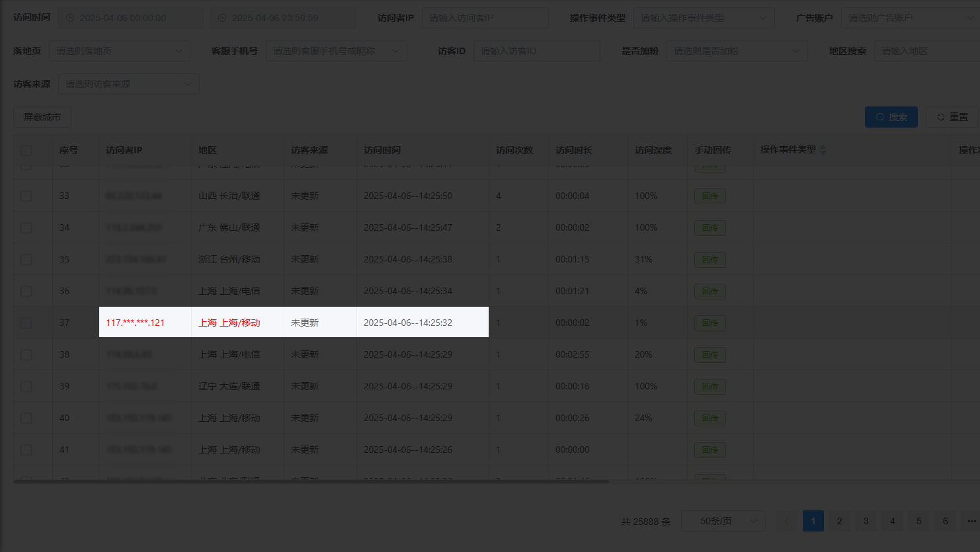Image resolution: width=980 pixels, height=552 pixels.
Task: Jump to page 6 of results
Action: click(945, 521)
